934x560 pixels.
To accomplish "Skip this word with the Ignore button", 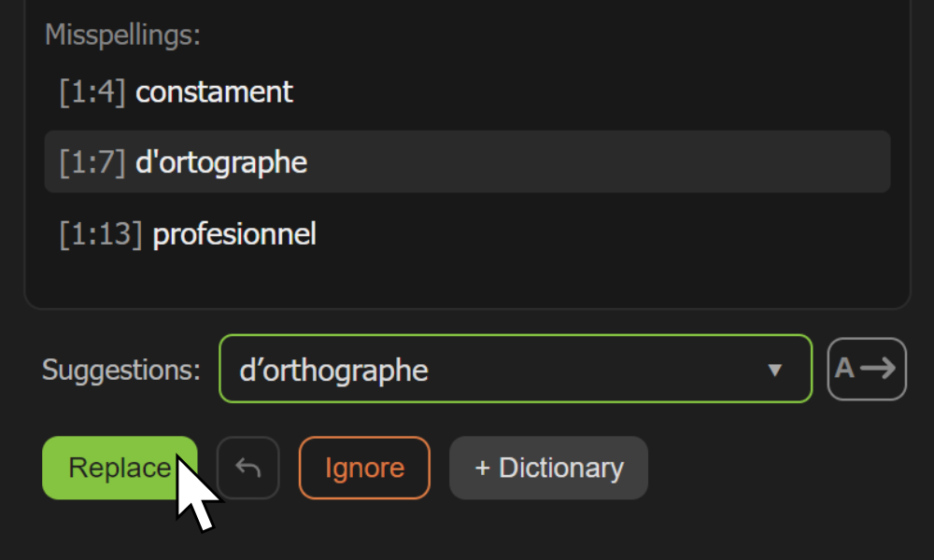I will click(364, 468).
